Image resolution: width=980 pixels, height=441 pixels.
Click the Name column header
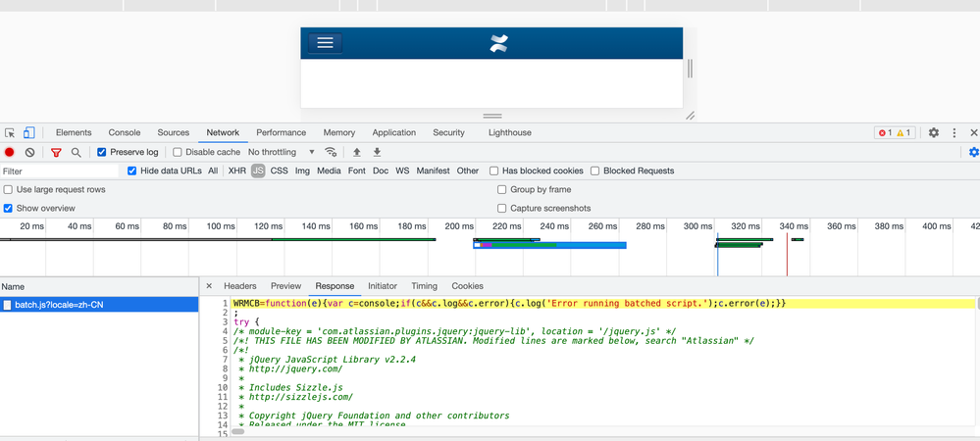99,287
